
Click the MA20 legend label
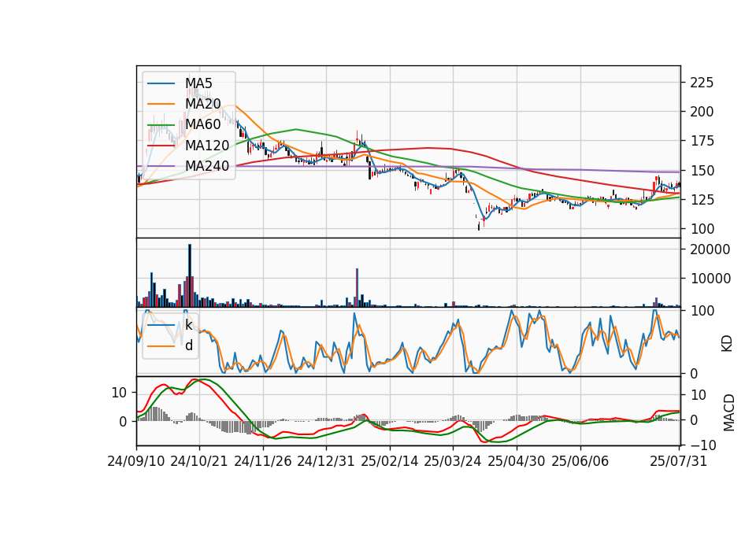click(x=202, y=104)
